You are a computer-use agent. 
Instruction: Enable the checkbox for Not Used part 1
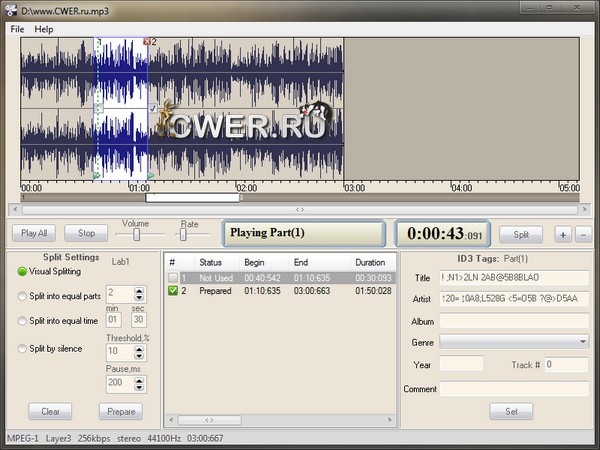[x=173, y=277]
